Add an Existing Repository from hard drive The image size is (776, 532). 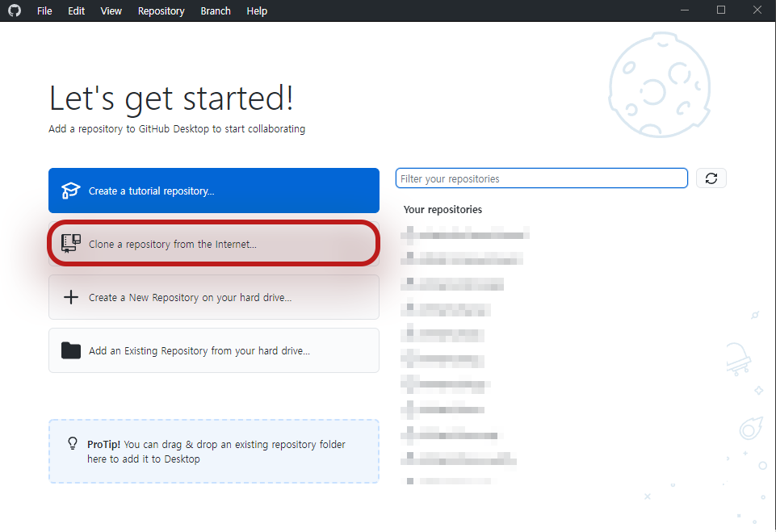[x=214, y=350]
